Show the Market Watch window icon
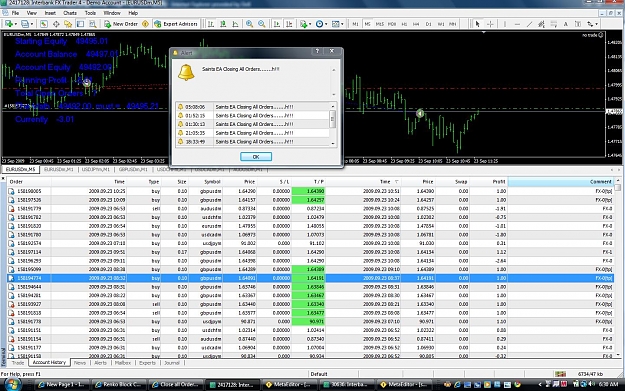 44,24
